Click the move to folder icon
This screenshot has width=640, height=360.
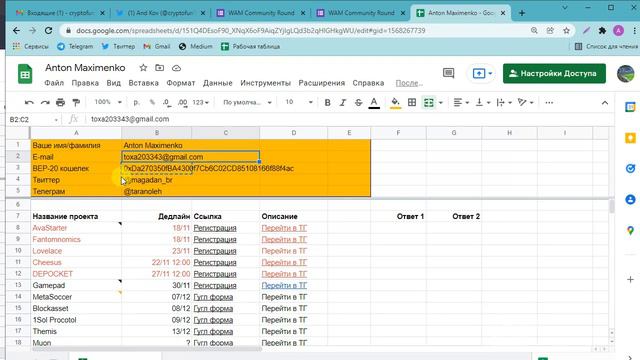160,68
